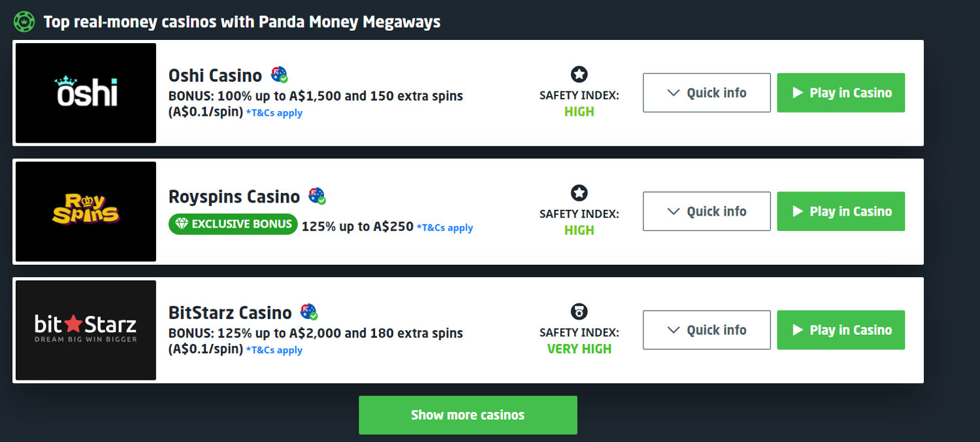
Task: Expand Quick info for Royspins Casino
Action: tap(706, 211)
